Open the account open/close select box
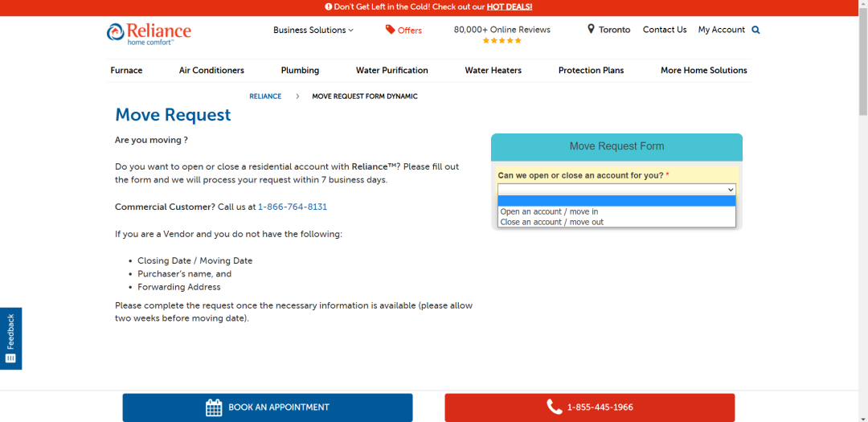The width and height of the screenshot is (868, 422). click(x=616, y=190)
